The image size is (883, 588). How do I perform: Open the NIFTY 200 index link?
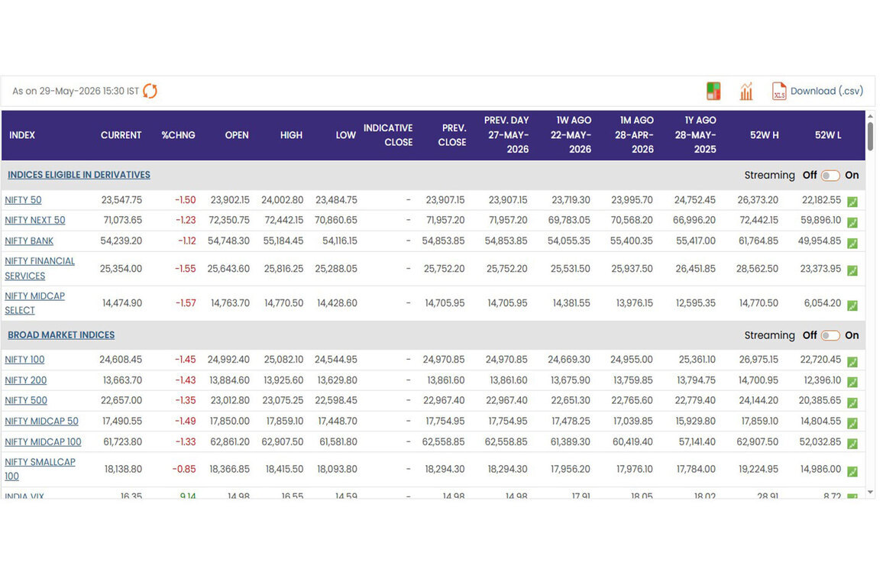tap(25, 380)
